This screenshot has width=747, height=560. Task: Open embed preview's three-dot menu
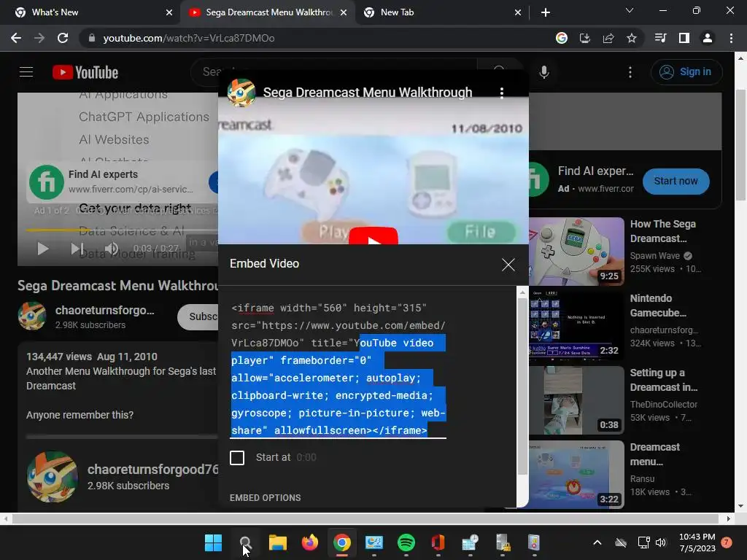(x=502, y=93)
